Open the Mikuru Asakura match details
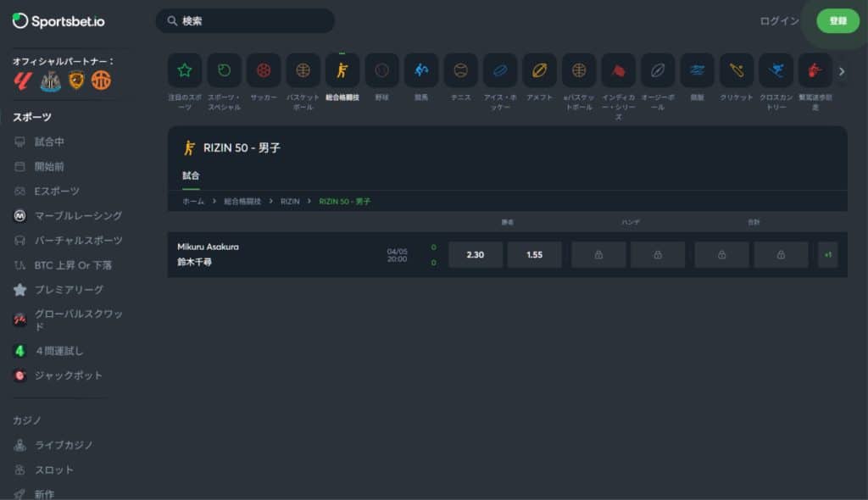Screen dimensions: 868x500 209,247
